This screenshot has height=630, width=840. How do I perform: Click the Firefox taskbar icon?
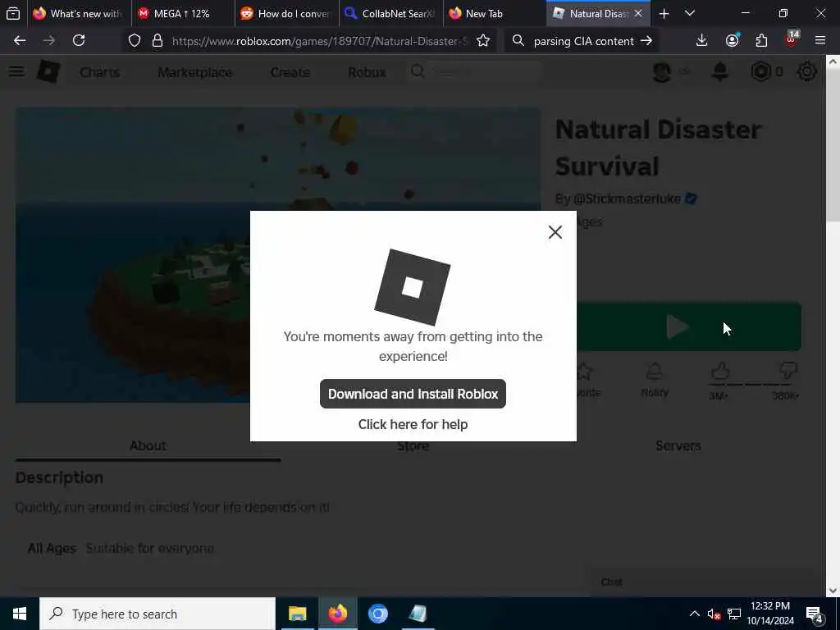[337, 614]
